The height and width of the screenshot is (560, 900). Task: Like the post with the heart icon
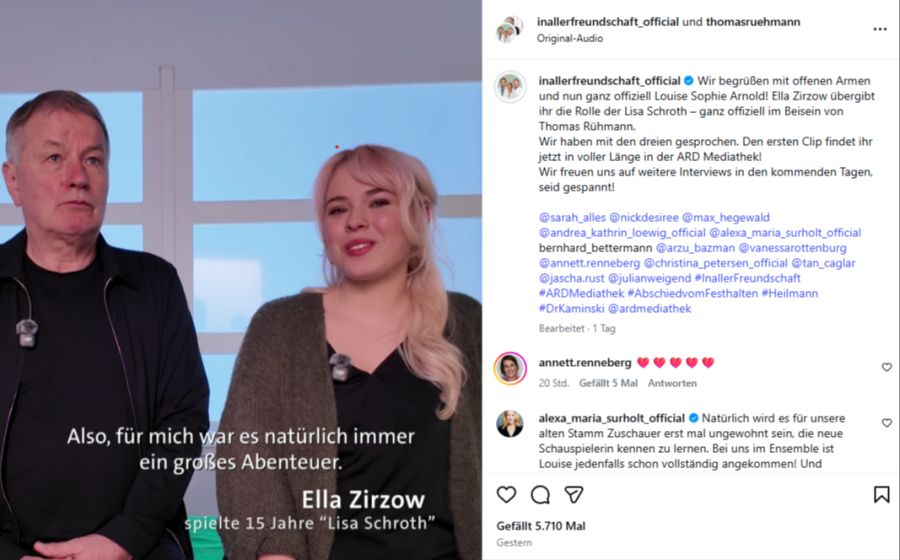tap(506, 495)
